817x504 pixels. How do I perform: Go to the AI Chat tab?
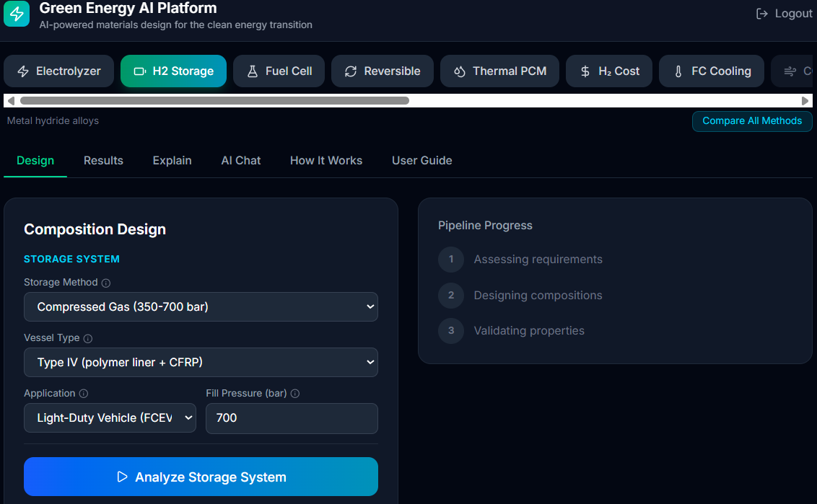pos(241,161)
